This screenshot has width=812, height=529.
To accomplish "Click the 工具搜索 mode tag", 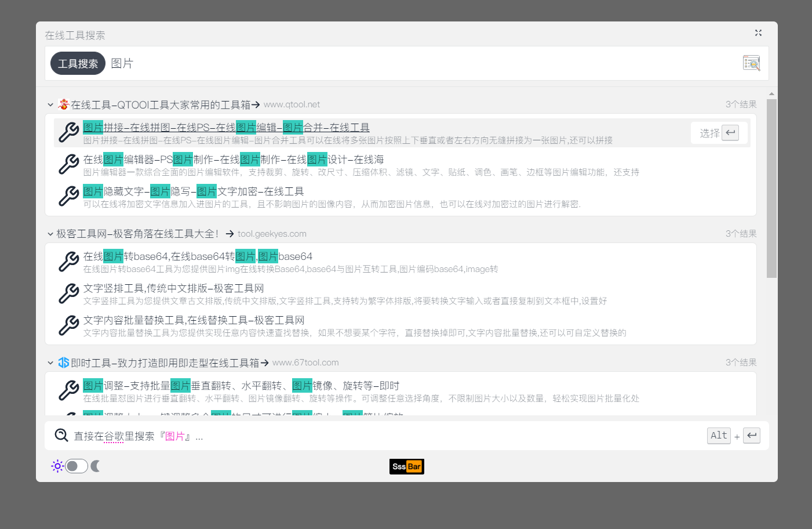I will tap(78, 63).
